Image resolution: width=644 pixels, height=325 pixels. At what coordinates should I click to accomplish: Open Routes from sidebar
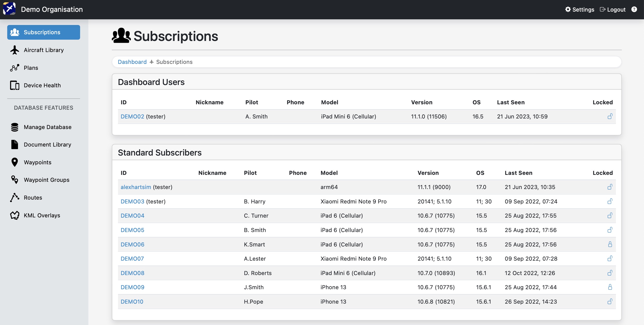tap(44, 198)
